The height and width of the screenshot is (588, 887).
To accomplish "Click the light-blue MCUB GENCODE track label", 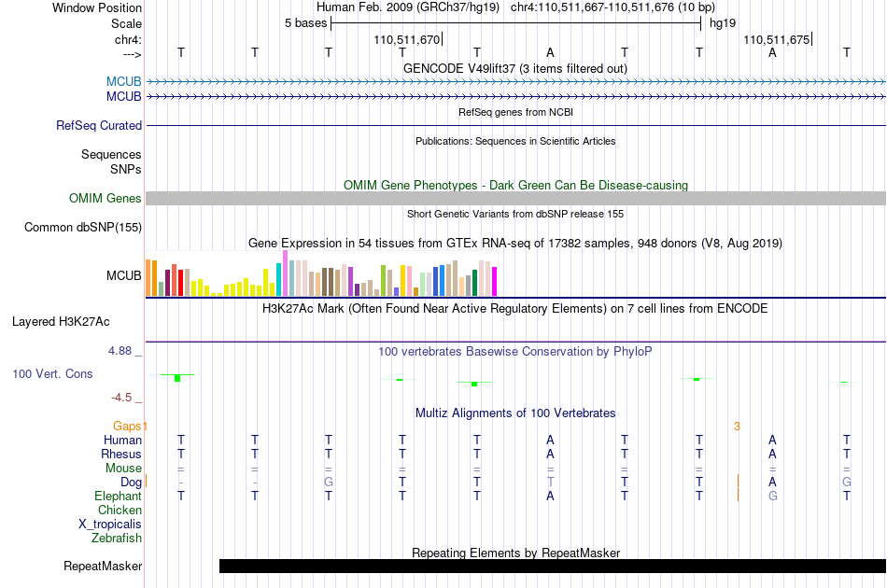I will pyautogui.click(x=124, y=81).
